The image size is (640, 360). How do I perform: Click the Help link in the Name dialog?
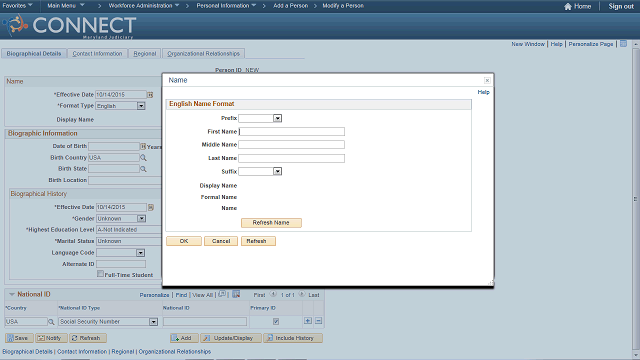click(483, 92)
